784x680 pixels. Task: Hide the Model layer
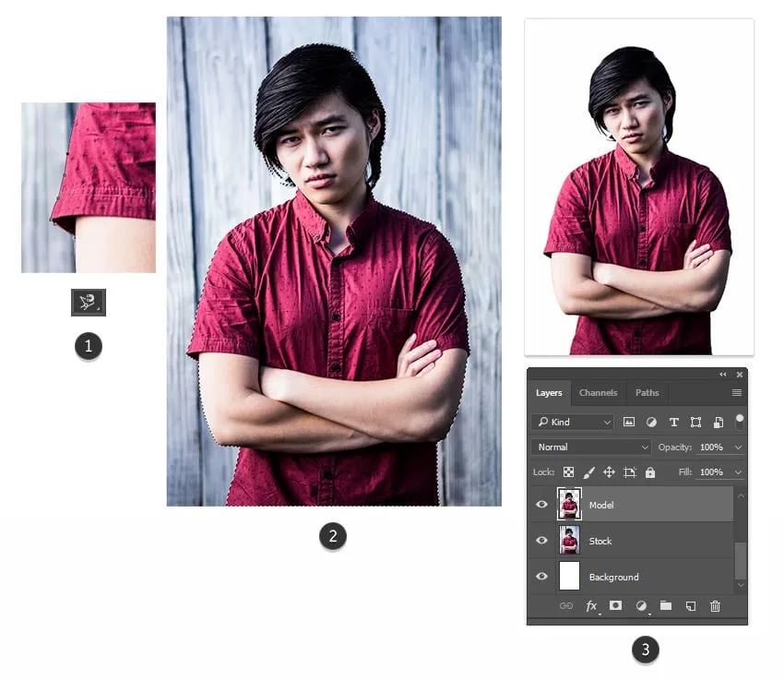coord(542,505)
